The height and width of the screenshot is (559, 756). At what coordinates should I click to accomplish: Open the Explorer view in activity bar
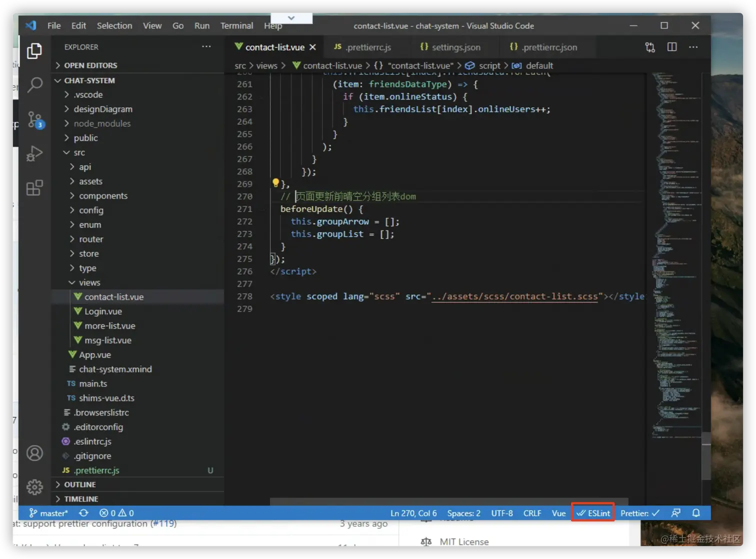[34, 51]
